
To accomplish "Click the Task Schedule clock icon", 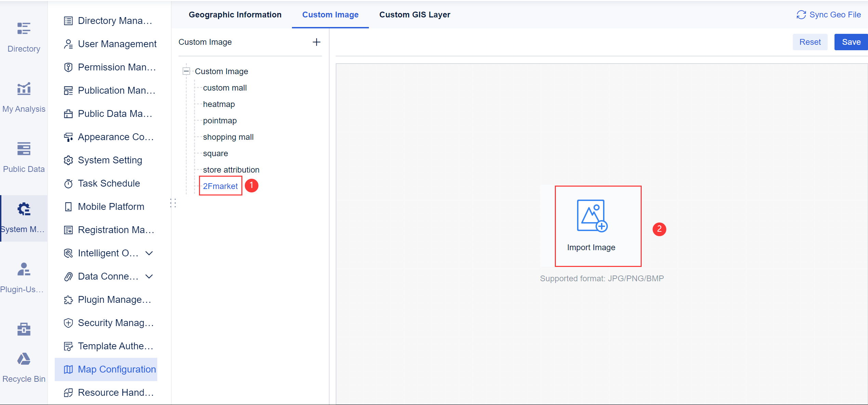I will tap(68, 184).
